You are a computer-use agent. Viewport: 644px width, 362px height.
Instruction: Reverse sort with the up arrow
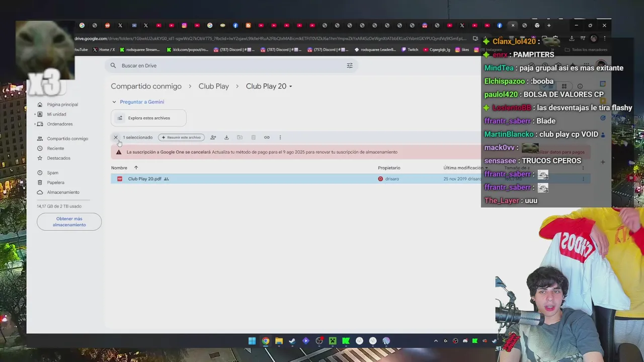click(x=136, y=168)
